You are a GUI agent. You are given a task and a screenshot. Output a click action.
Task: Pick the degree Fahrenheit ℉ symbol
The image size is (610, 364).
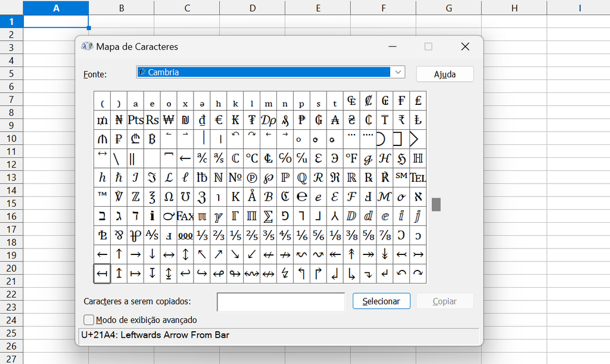(351, 158)
